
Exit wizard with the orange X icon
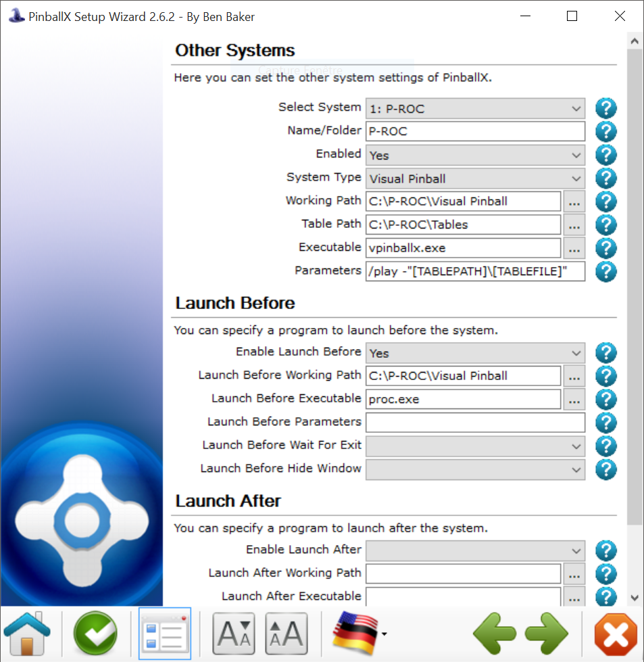pyautogui.click(x=616, y=634)
